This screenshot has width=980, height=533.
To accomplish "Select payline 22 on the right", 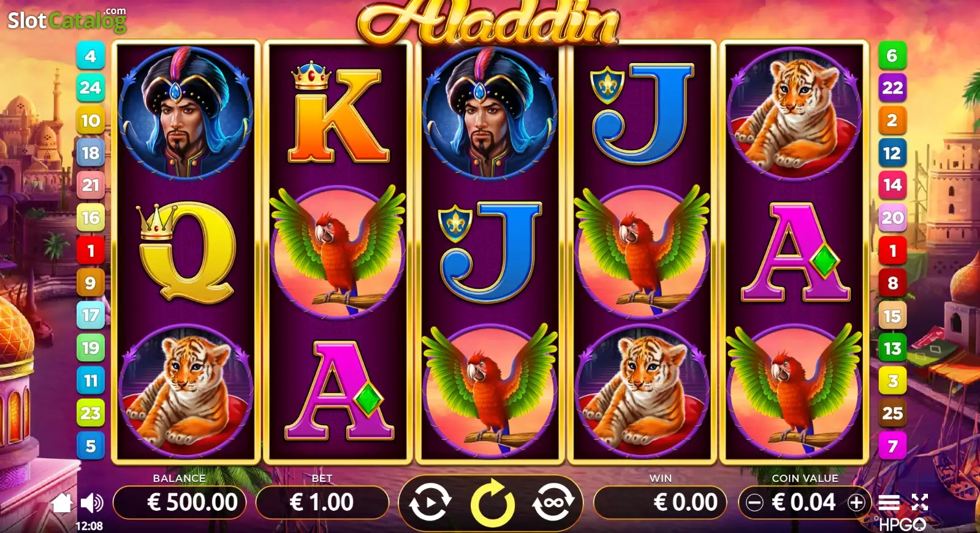I will (892, 88).
